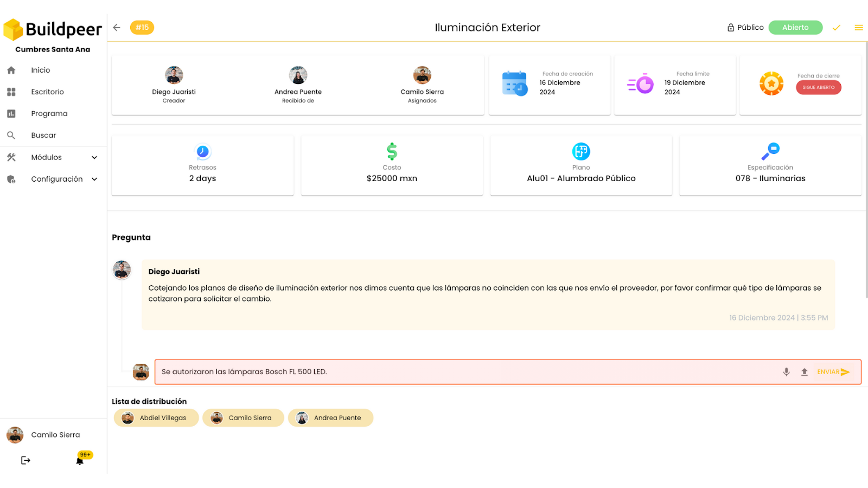Click the yellow checkmark icon
Viewport: 868px width, 488px height.
[837, 28]
